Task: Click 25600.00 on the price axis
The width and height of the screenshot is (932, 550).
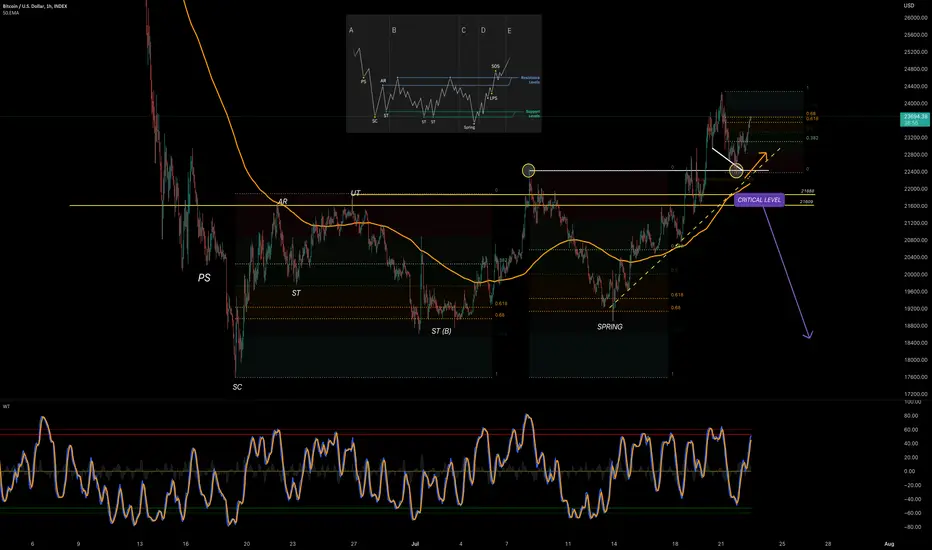Action: [x=916, y=35]
